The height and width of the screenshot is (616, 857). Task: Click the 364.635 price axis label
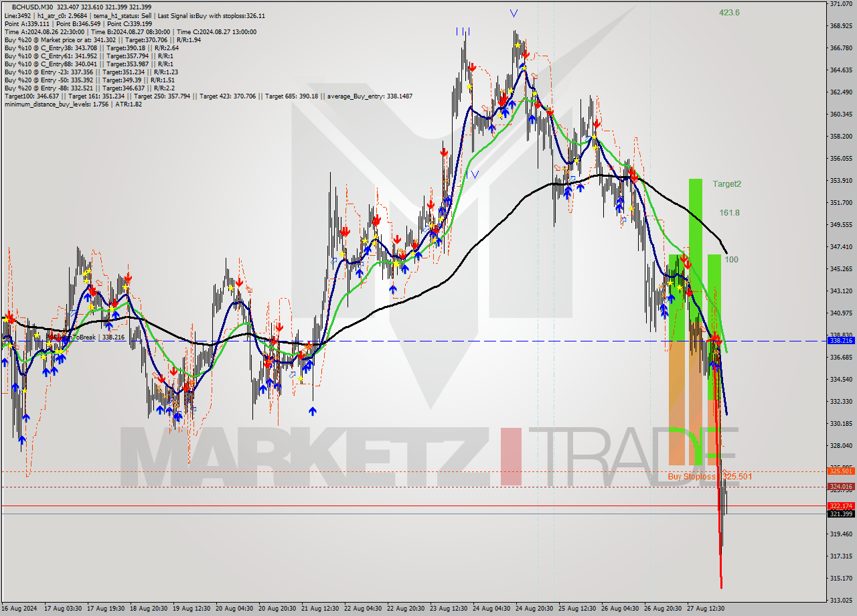tap(841, 70)
